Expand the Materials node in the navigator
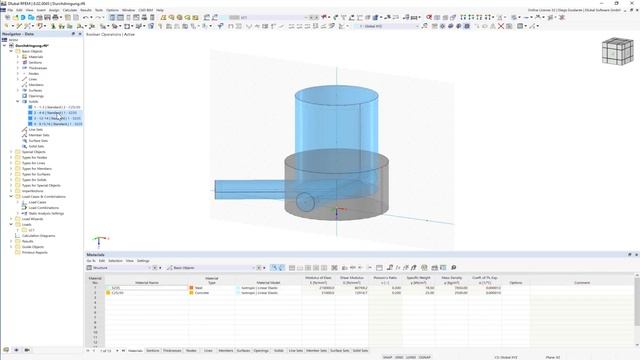 pos(18,57)
